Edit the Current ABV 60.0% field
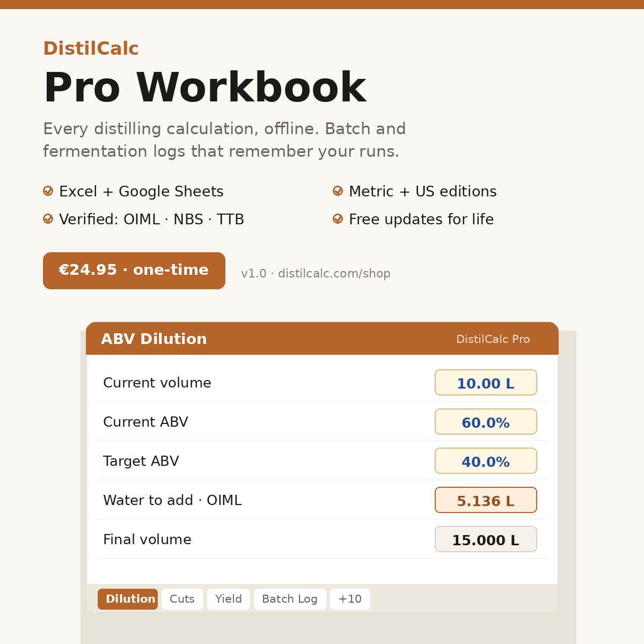Screen dimensions: 644x644 click(486, 422)
